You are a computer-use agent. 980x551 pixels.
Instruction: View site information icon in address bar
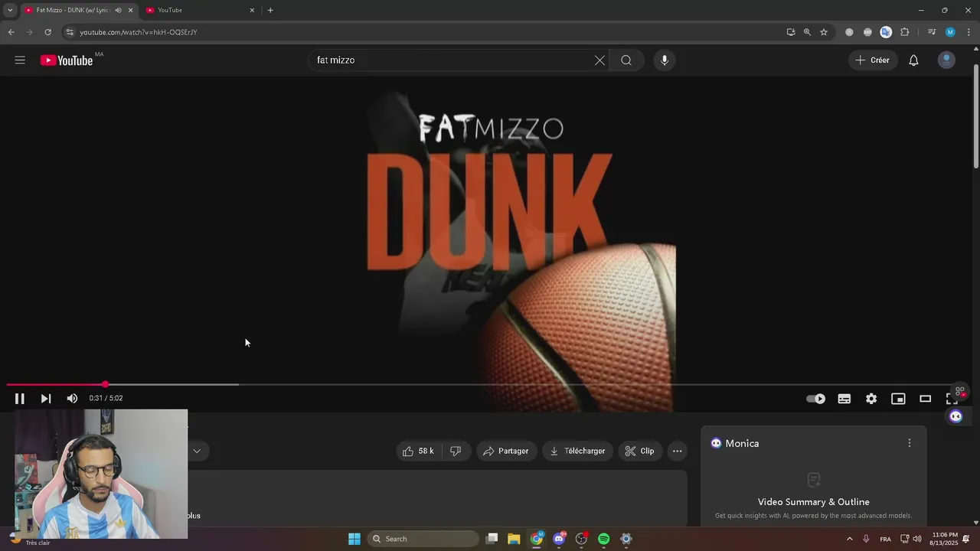pos(70,32)
